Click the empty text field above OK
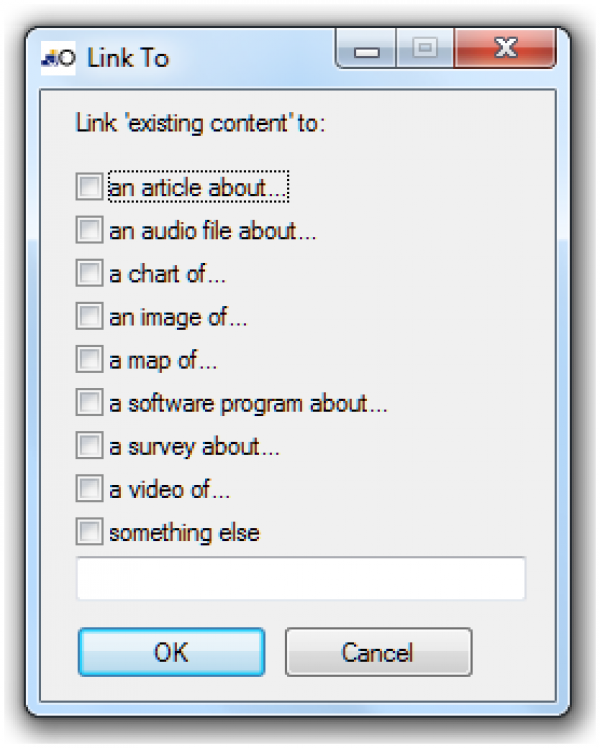 point(300,579)
